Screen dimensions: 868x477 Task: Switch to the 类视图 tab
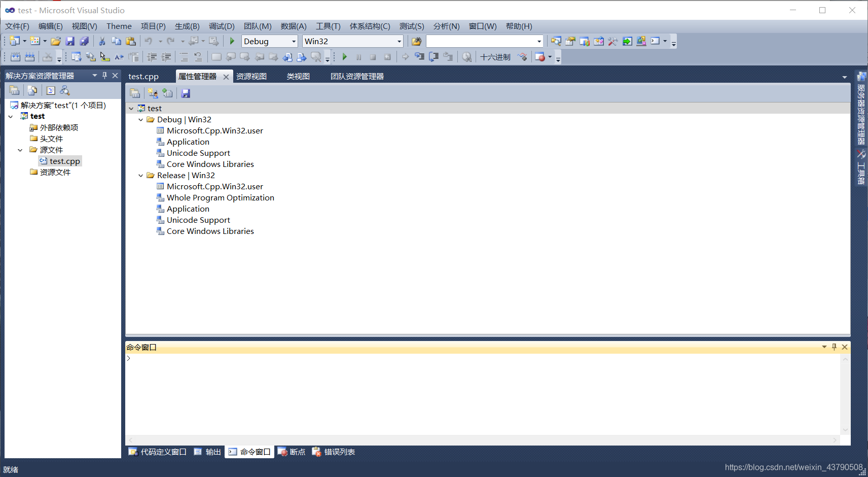coord(298,77)
